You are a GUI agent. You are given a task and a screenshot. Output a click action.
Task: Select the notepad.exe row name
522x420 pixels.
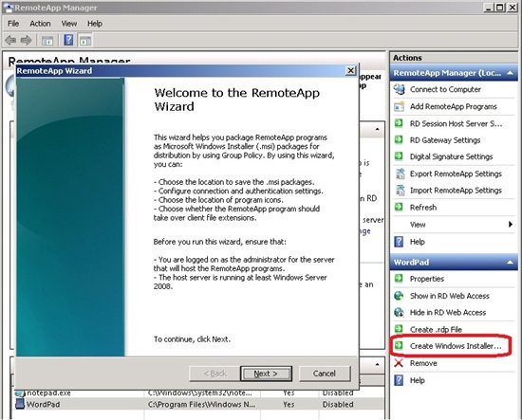click(48, 393)
